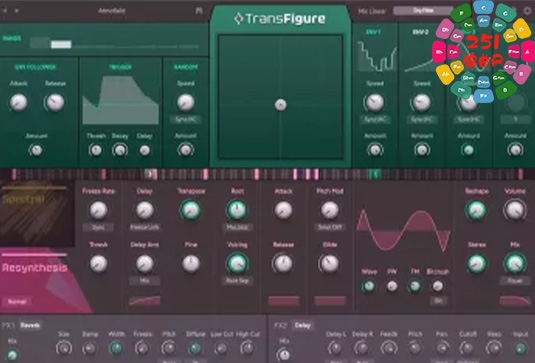Load the next preset with right arrow
This screenshot has width=535, height=363.
tap(16, 11)
